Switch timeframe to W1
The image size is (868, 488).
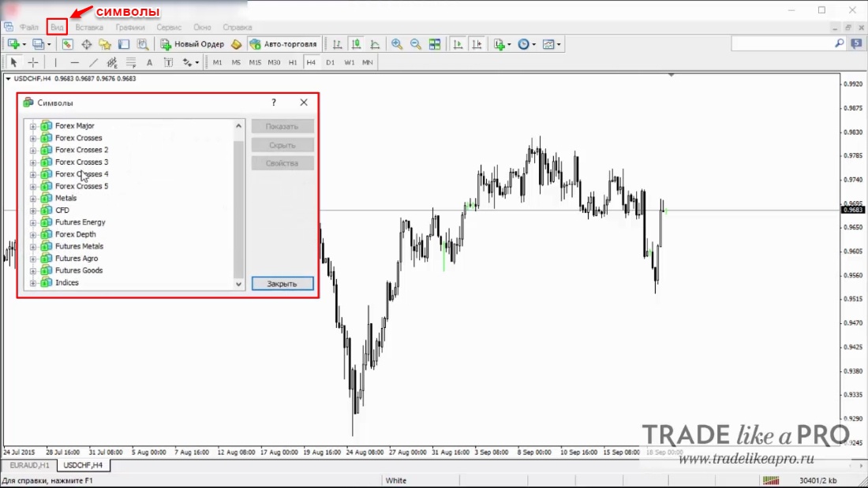click(x=350, y=62)
